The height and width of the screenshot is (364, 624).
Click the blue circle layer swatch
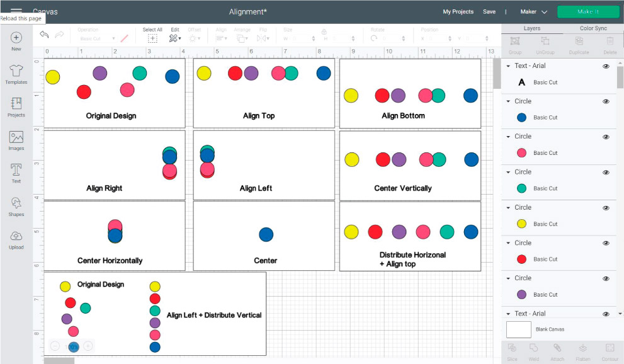521,117
